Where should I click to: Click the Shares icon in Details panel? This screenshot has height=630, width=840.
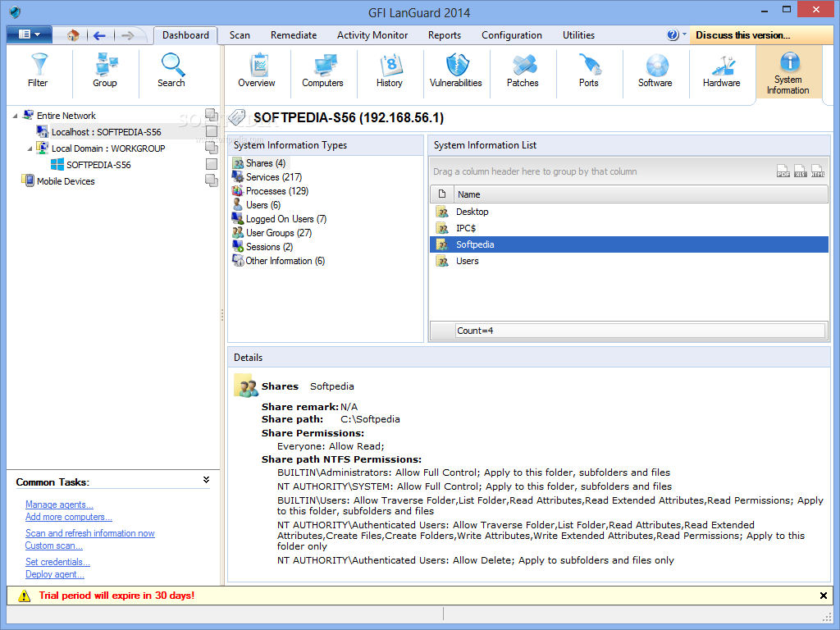pyautogui.click(x=246, y=386)
